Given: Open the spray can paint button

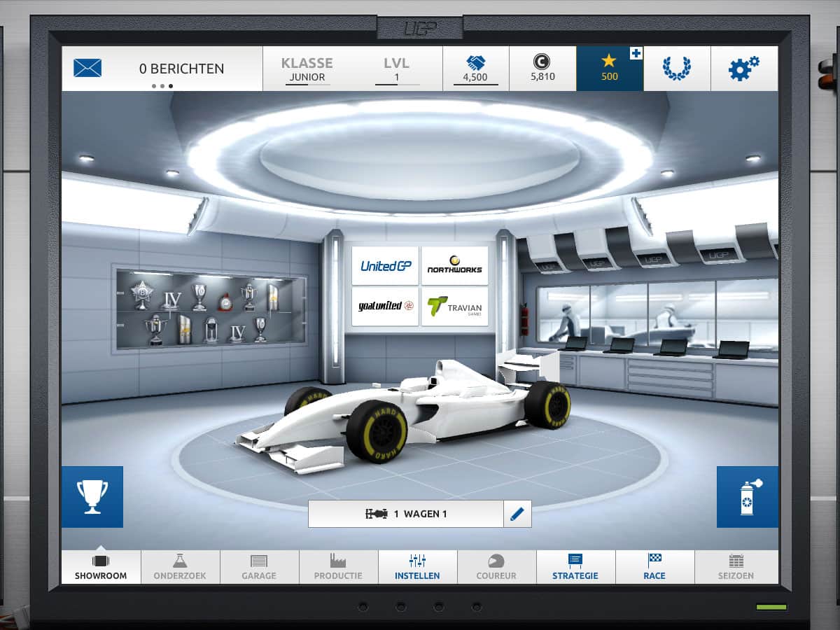Looking at the screenshot, I should pyautogui.click(x=748, y=497).
